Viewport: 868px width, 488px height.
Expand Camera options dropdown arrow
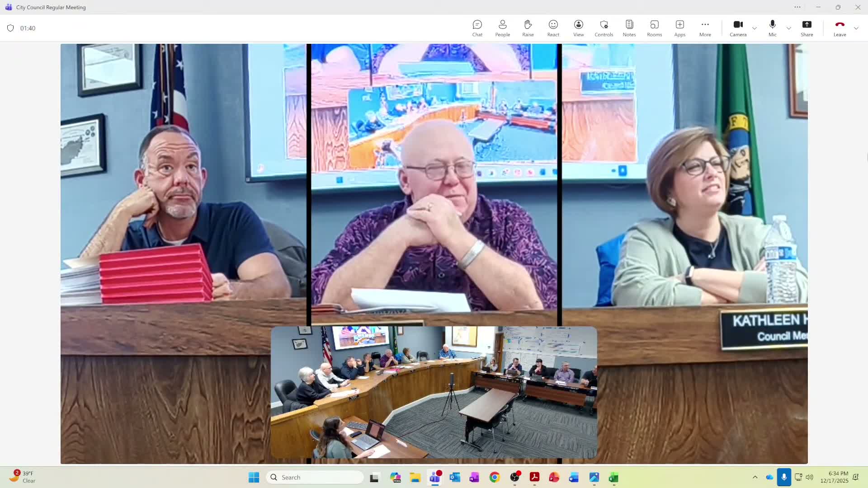pyautogui.click(x=755, y=28)
